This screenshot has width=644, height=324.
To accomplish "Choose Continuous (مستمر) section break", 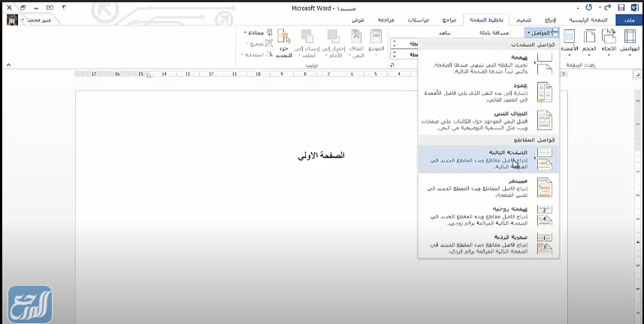I will click(488, 187).
